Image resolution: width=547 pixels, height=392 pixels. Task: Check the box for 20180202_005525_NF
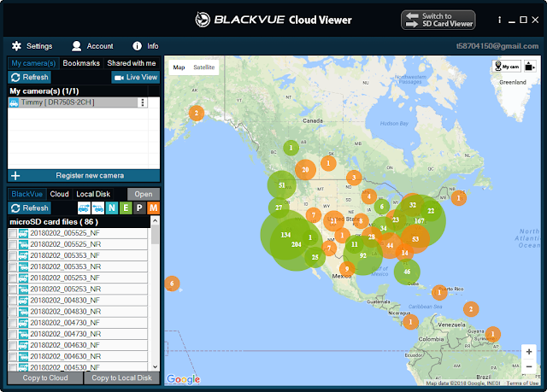click(13, 233)
